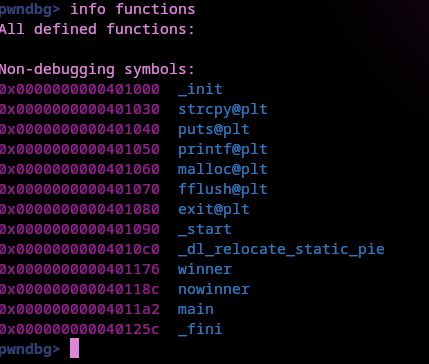Click the strcpy@plt symbol name
The image size is (429, 364).
click(x=223, y=109)
